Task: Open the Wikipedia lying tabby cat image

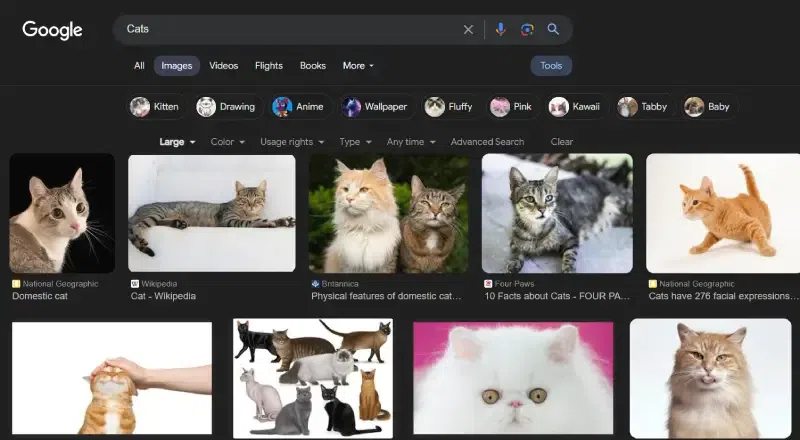Action: click(x=212, y=213)
